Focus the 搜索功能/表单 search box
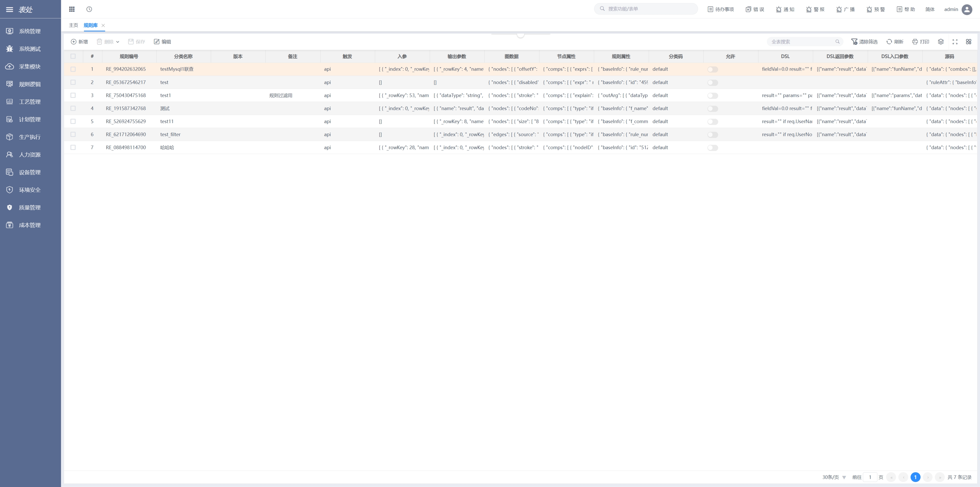The height and width of the screenshot is (487, 980). pyautogui.click(x=646, y=9)
